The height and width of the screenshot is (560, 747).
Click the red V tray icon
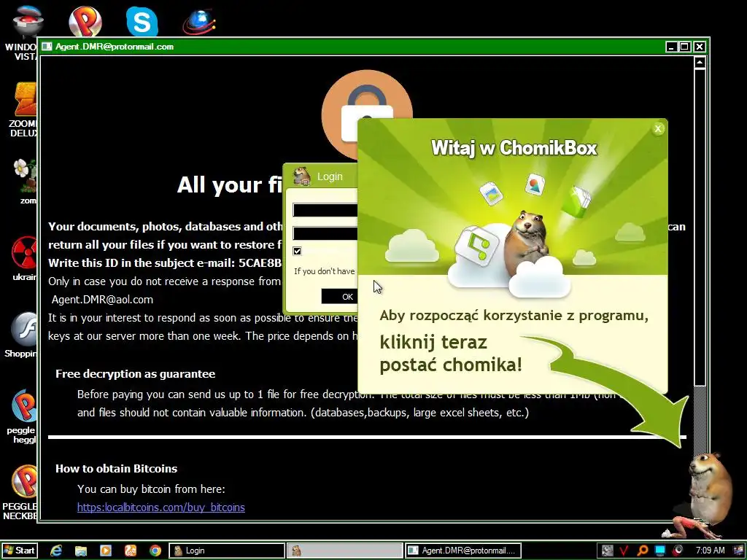click(624, 551)
